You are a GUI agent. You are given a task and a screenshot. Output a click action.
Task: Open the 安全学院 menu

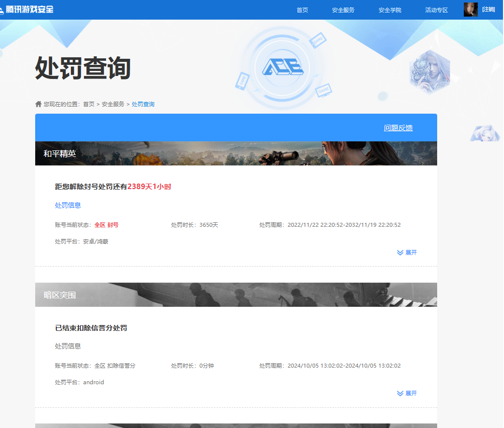pos(389,10)
